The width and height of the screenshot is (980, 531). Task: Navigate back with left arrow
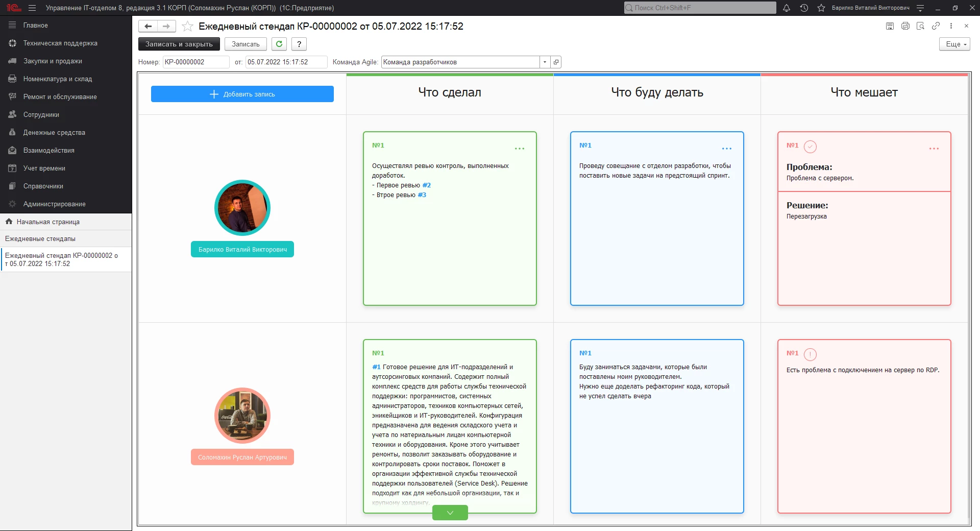coord(148,26)
